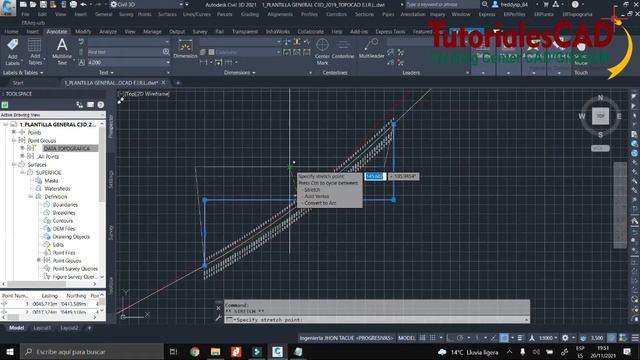
Task: Click the Civil 3D taskbar icon
Action: coord(278,351)
